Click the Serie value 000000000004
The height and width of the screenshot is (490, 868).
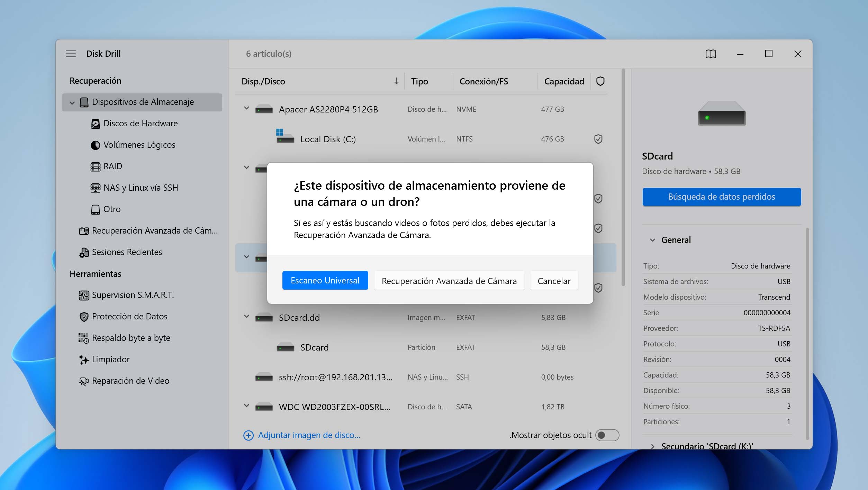coord(767,313)
